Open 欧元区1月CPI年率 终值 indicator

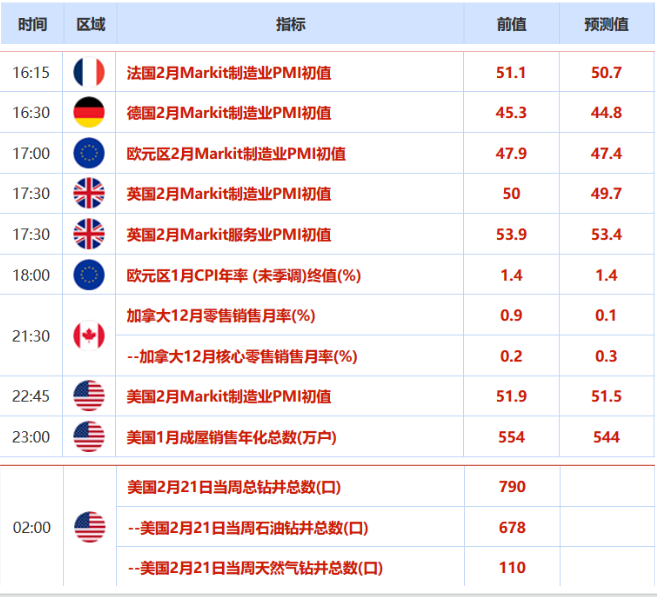coord(243,274)
